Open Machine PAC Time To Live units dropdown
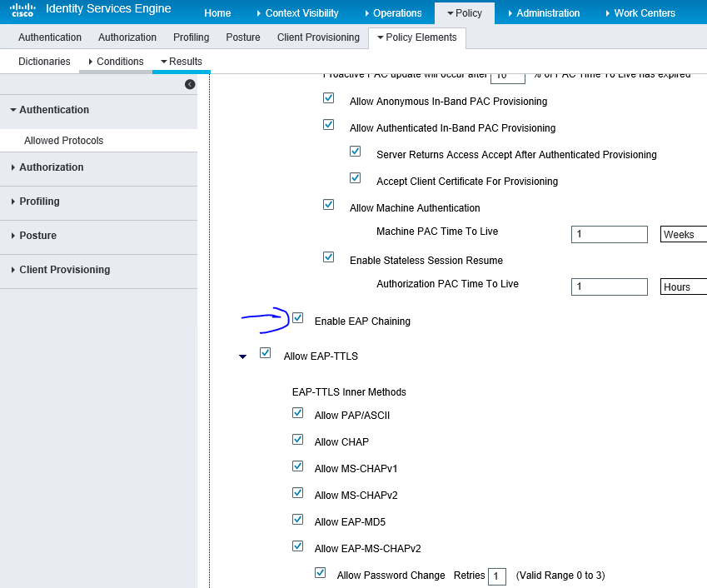Screen dimensions: 707x588 [x=684, y=235]
